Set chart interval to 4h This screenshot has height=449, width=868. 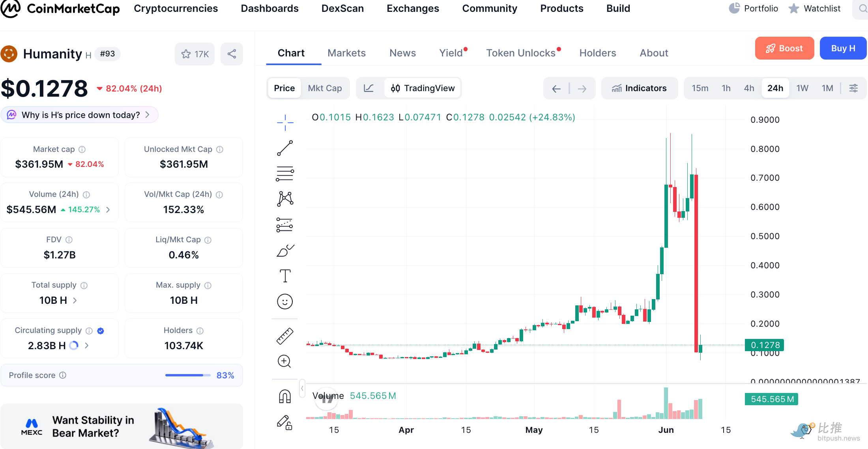coord(749,88)
